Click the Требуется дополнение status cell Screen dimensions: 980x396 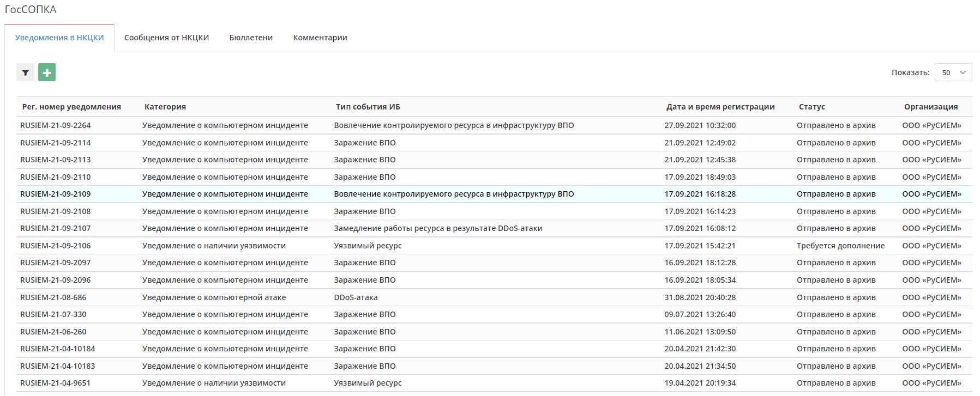coord(840,246)
